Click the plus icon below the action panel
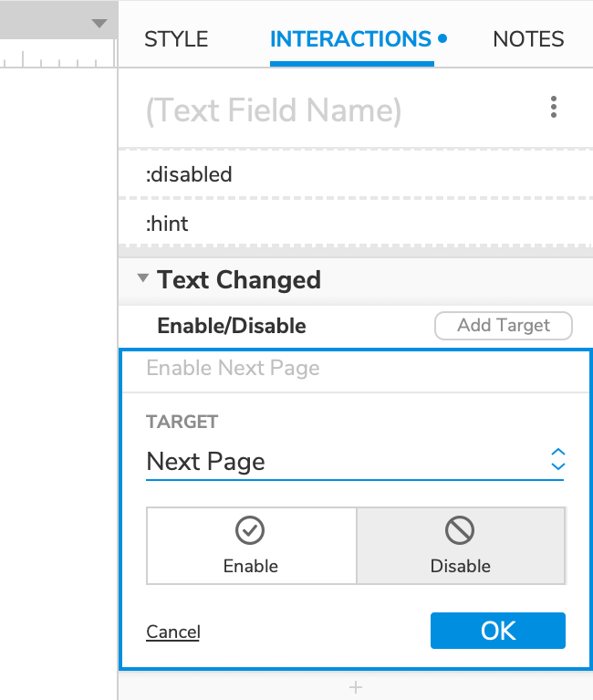593x700 pixels. point(356,686)
